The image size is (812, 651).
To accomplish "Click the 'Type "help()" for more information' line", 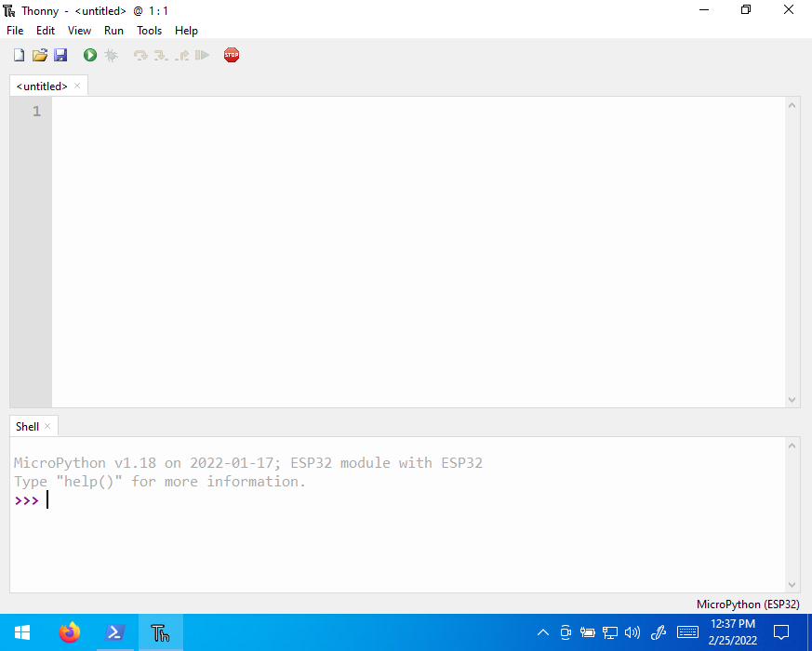I will pyautogui.click(x=160, y=481).
